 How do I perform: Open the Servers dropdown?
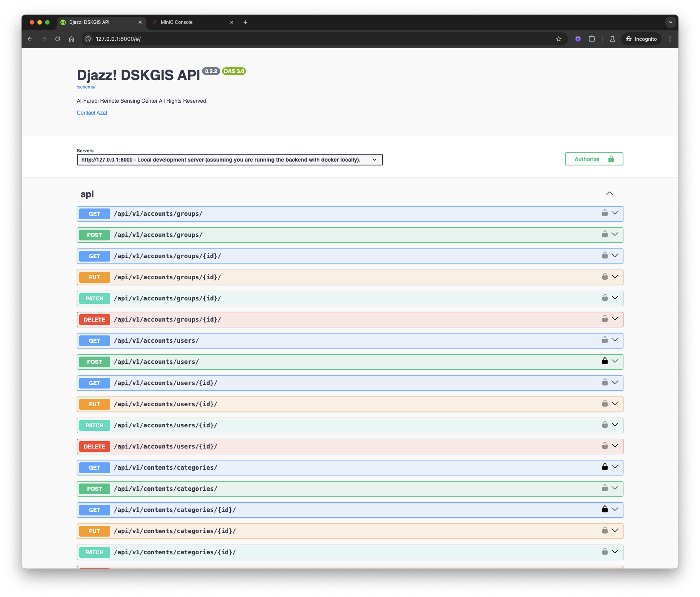pos(230,160)
